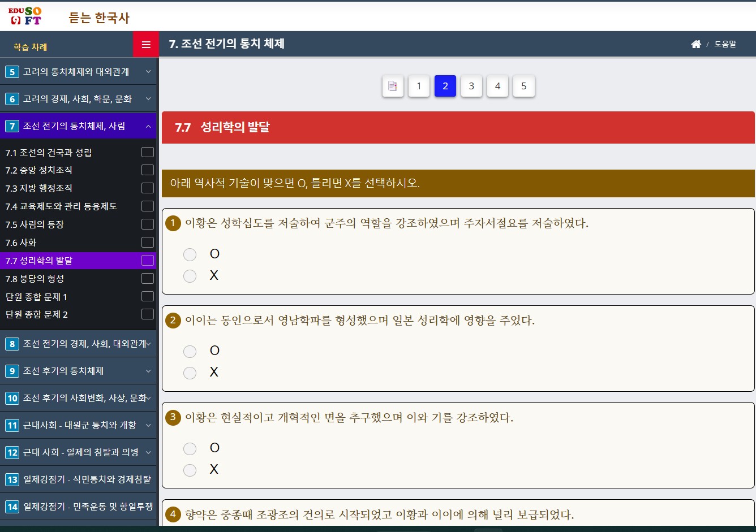Check the box for 7.8 붕당의 형성
The image size is (756, 532).
coord(148,278)
